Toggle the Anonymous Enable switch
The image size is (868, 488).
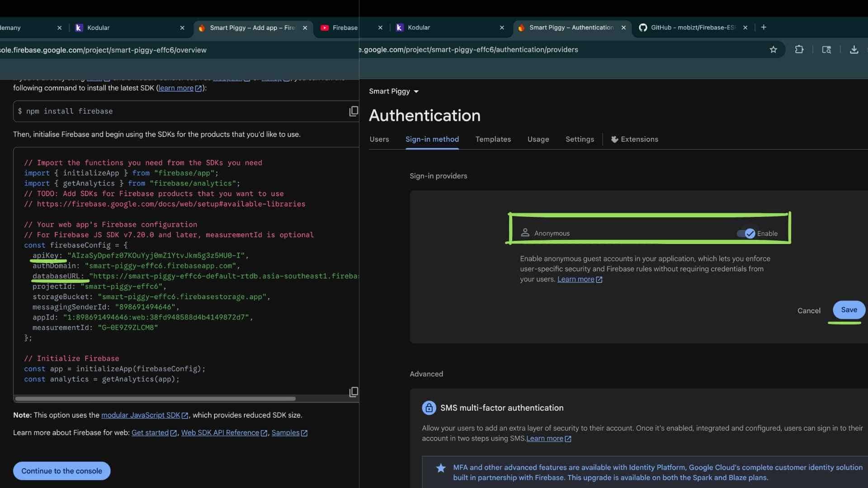tap(746, 234)
